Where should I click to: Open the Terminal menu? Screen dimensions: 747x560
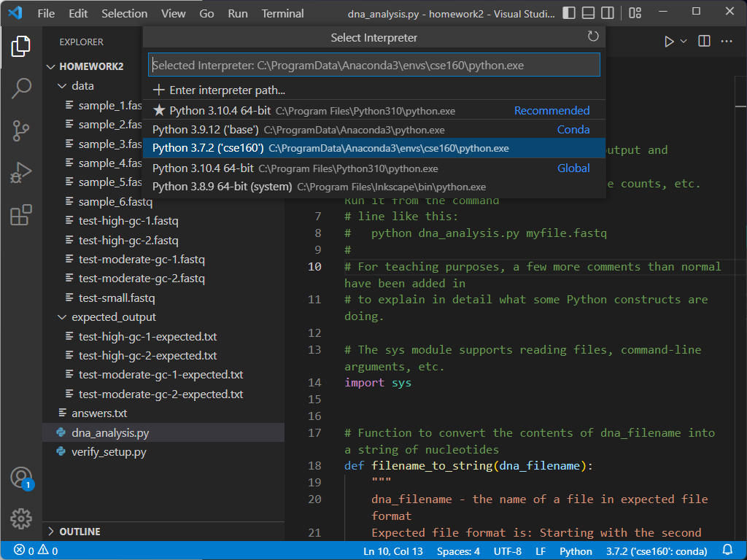point(282,13)
